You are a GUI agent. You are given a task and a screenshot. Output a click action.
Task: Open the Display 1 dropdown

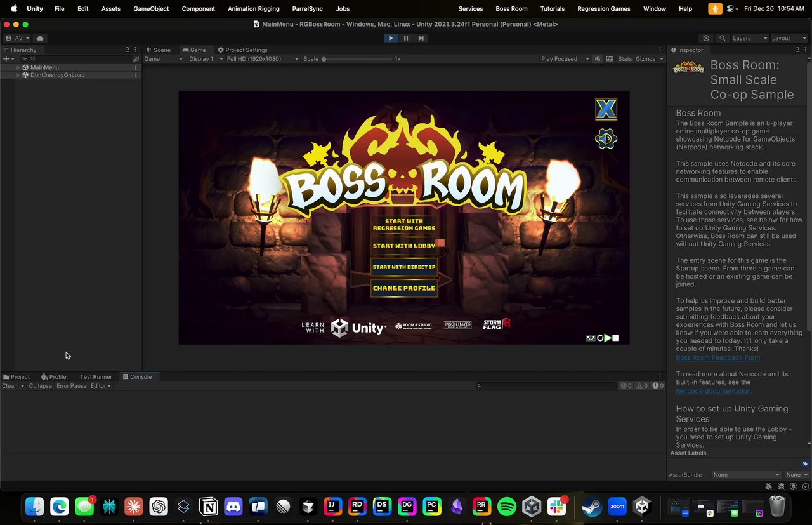pyautogui.click(x=205, y=59)
